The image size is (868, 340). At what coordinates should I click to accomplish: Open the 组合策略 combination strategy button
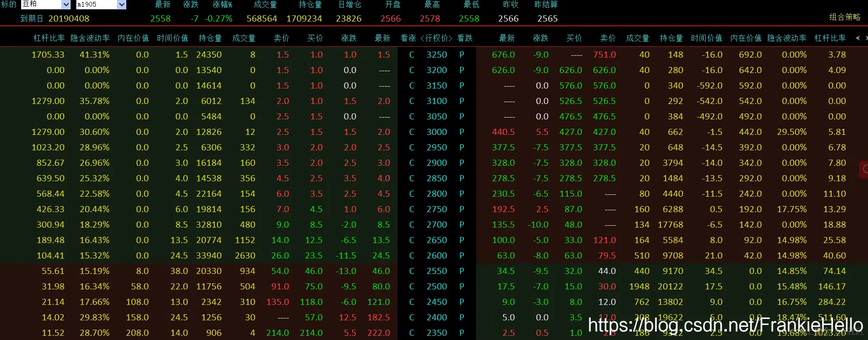point(845,17)
